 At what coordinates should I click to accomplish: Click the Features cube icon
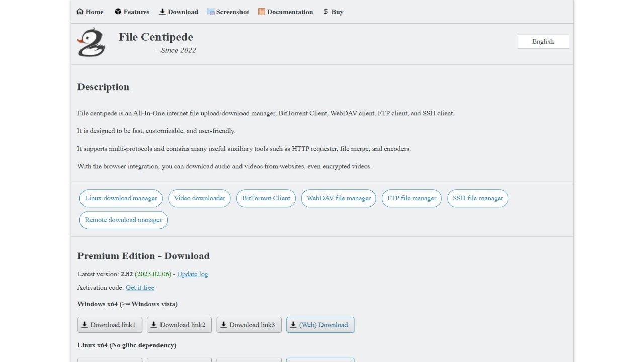point(118,12)
